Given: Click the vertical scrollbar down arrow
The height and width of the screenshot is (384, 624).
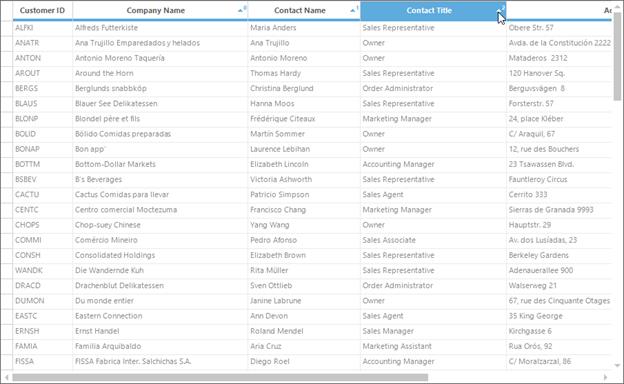Looking at the screenshot, I should click(617, 365).
